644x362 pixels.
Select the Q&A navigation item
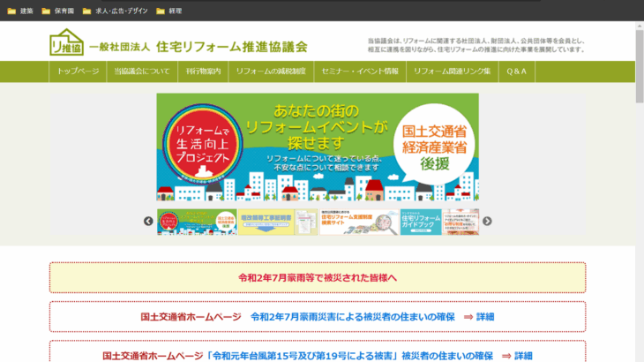tap(516, 71)
